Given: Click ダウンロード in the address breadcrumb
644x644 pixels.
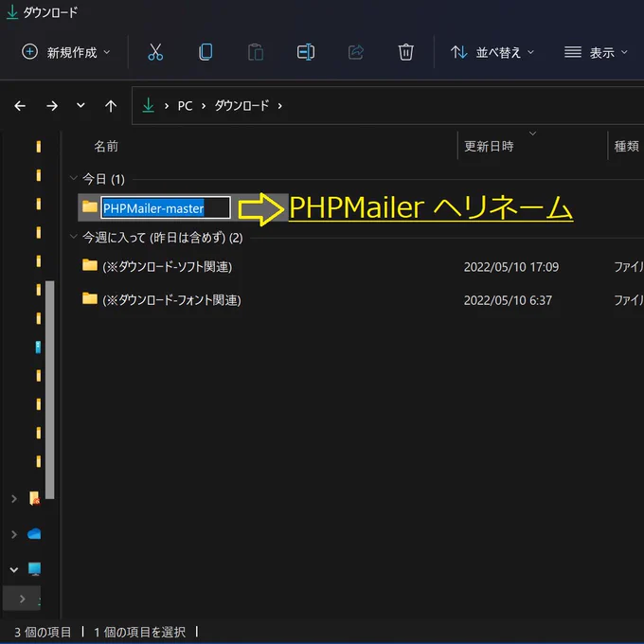Looking at the screenshot, I should pyautogui.click(x=241, y=105).
